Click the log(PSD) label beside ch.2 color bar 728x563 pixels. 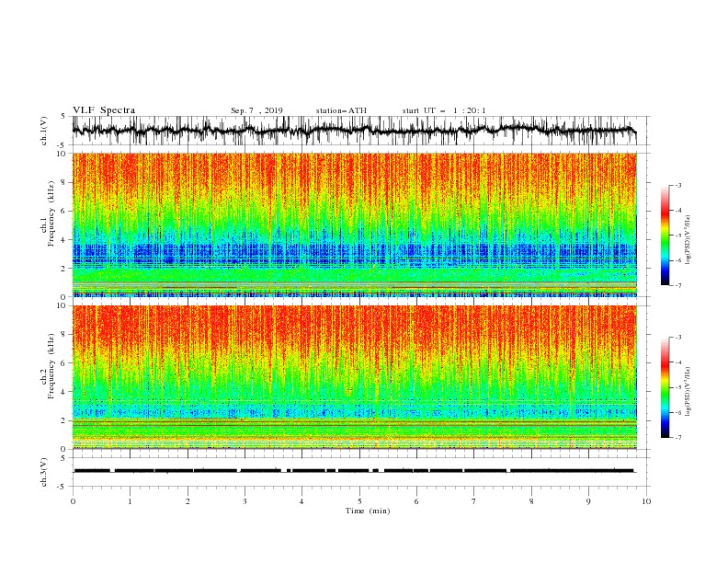pos(688,392)
